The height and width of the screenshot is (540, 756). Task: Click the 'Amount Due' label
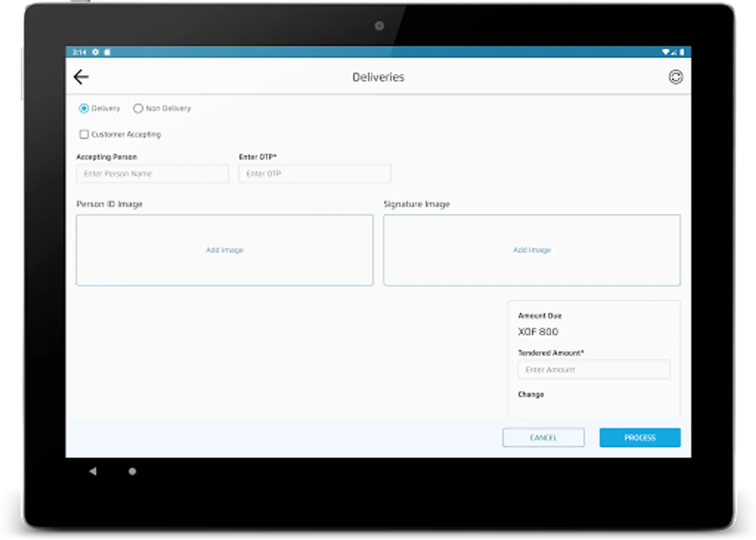point(540,316)
